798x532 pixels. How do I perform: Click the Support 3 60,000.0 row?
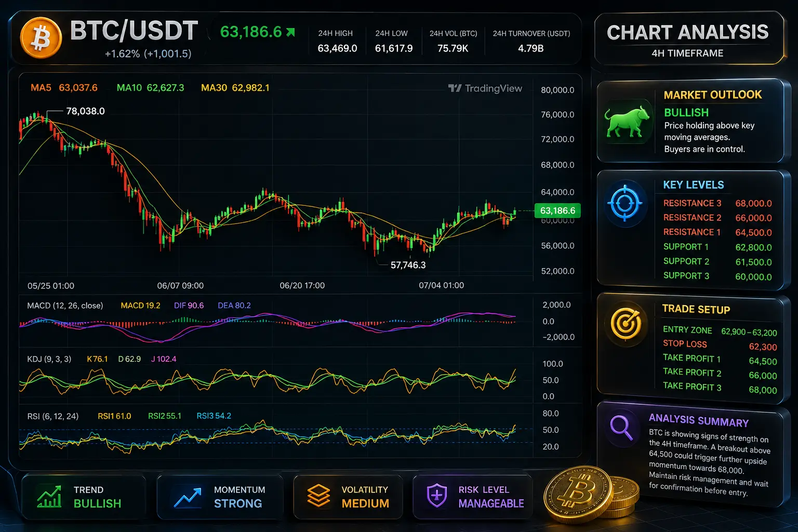717,276
